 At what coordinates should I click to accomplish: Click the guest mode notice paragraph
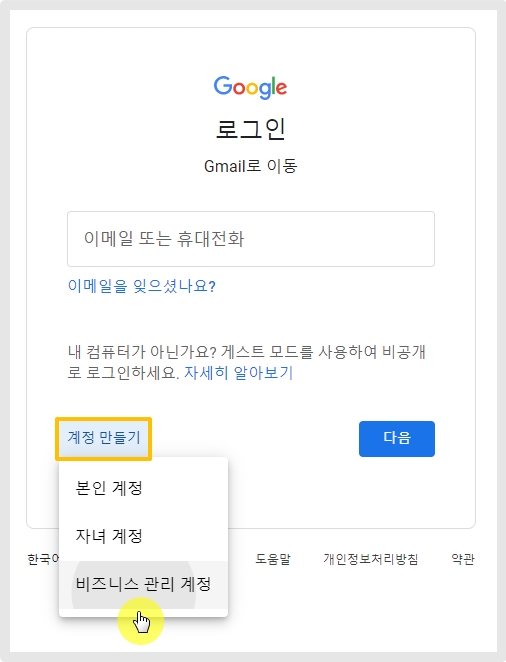(247, 362)
